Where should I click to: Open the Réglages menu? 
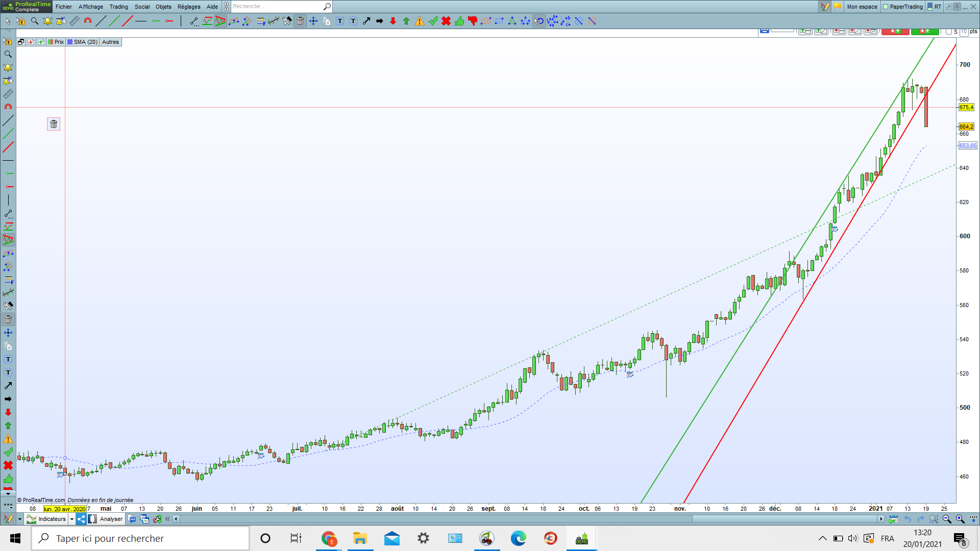pyautogui.click(x=189, y=7)
